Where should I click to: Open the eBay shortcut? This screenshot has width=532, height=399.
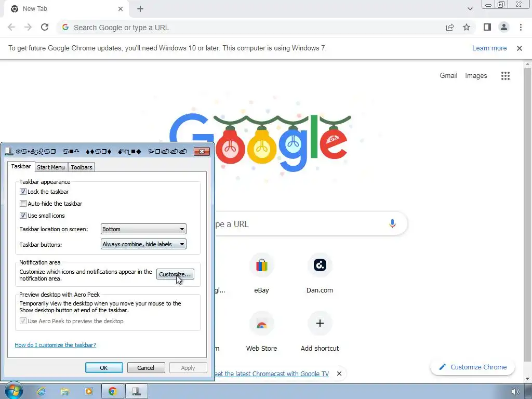[262, 274]
